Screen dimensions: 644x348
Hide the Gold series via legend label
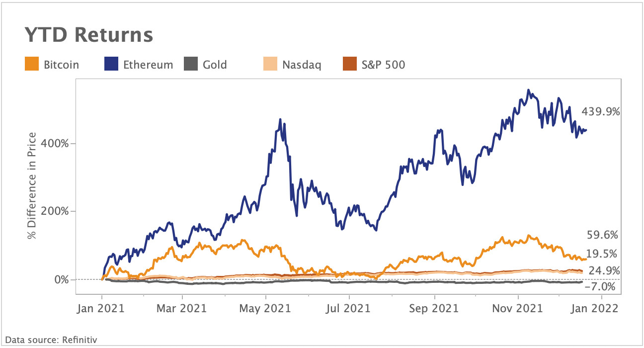click(215, 65)
